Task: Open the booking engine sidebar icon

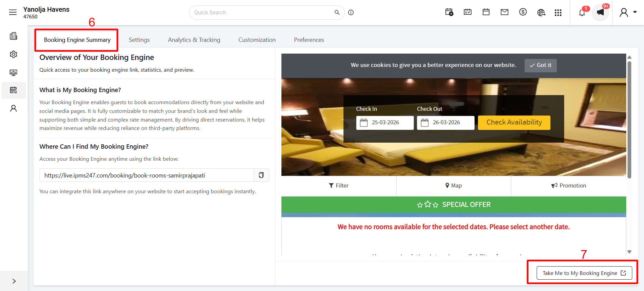Action: 13,90
